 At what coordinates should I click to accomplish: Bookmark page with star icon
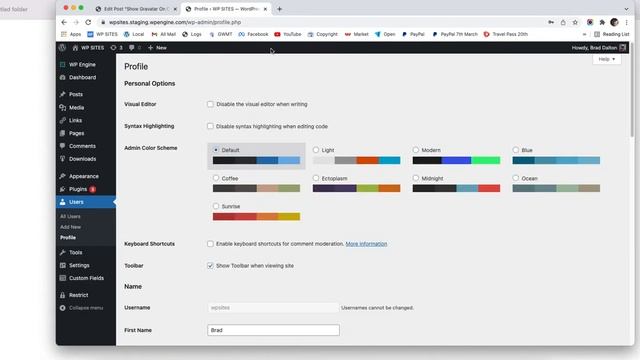[x=575, y=22]
